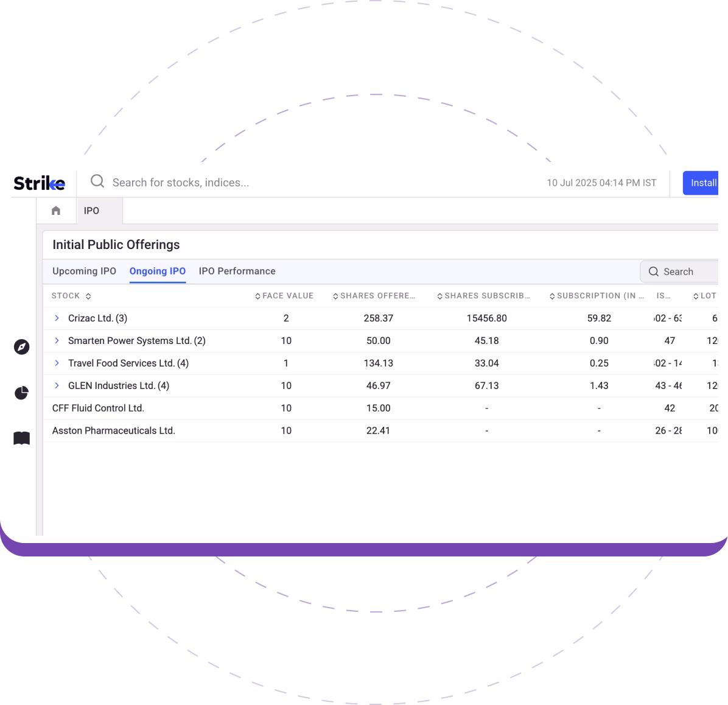
Task: Sort by Face Value column
Action: click(284, 296)
